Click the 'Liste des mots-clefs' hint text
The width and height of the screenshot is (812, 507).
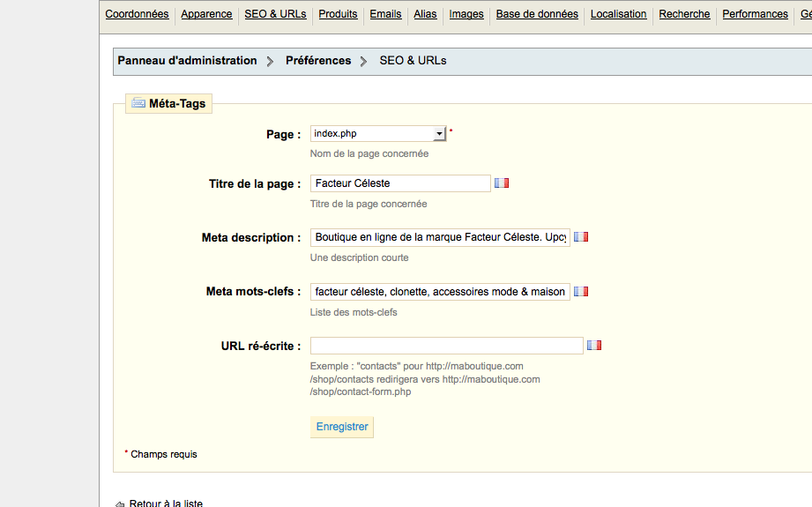(x=354, y=312)
